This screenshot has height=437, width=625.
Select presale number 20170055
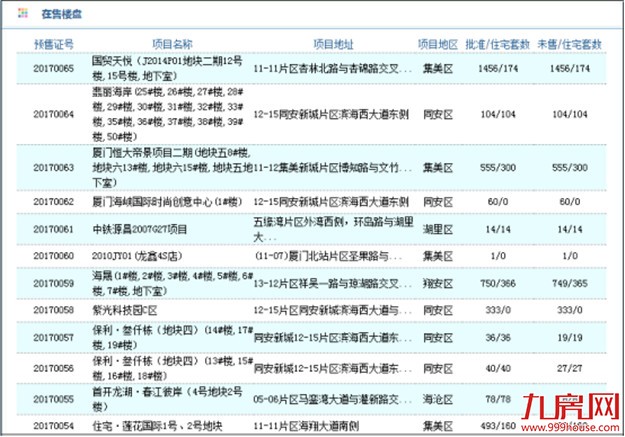(x=53, y=399)
